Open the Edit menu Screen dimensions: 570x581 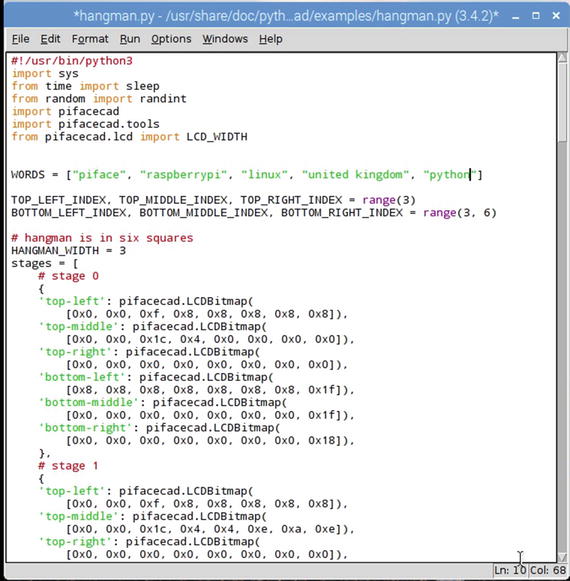50,39
